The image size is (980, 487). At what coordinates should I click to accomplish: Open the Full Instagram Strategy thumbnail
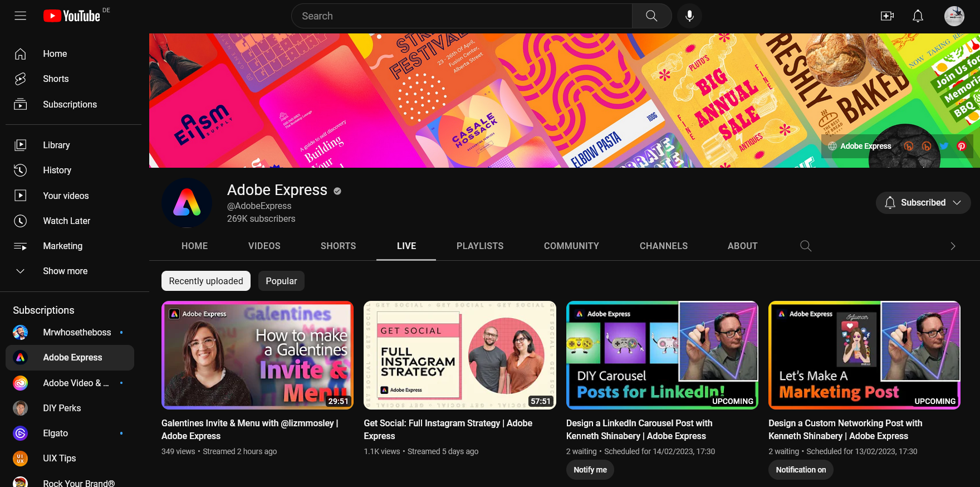(x=460, y=355)
